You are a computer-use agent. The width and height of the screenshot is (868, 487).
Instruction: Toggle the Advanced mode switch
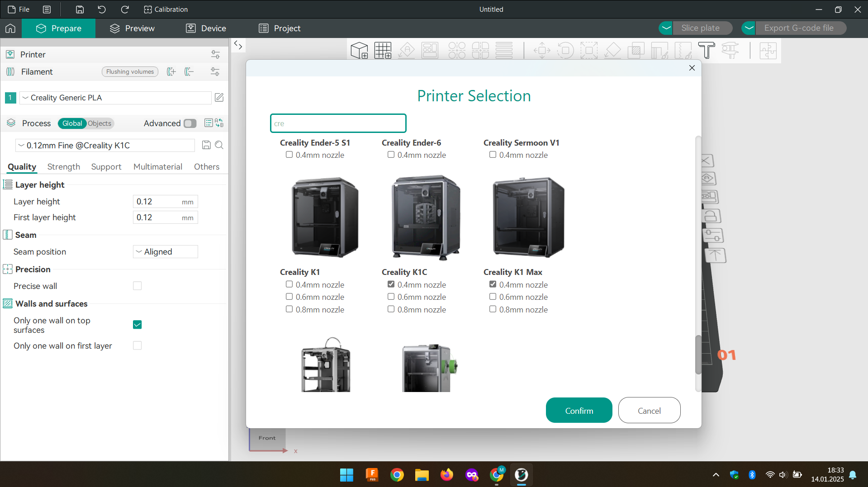190,123
